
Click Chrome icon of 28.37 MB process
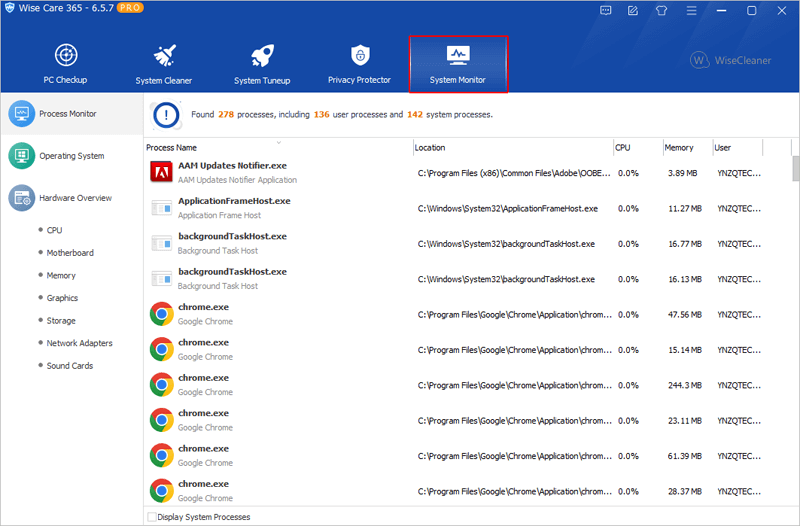click(x=161, y=491)
